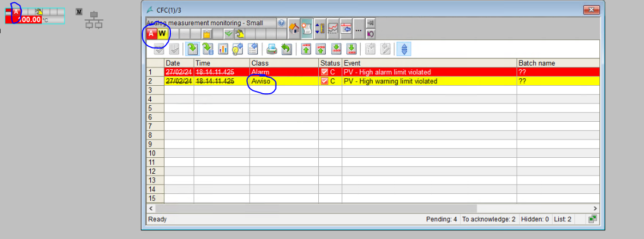Click the green undo arrow icon
The height and width of the screenshot is (239, 644).
[286, 49]
